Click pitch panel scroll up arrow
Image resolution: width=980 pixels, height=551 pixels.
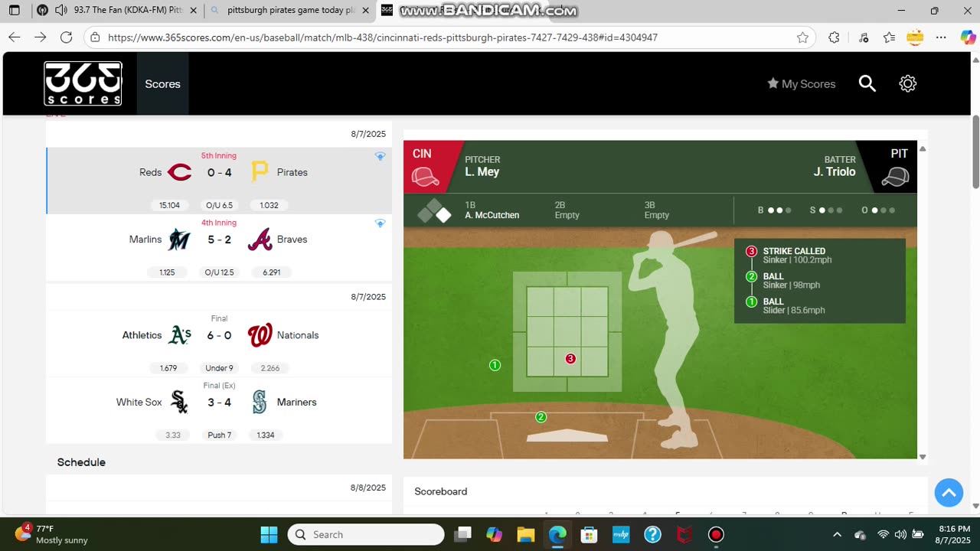pyautogui.click(x=923, y=149)
